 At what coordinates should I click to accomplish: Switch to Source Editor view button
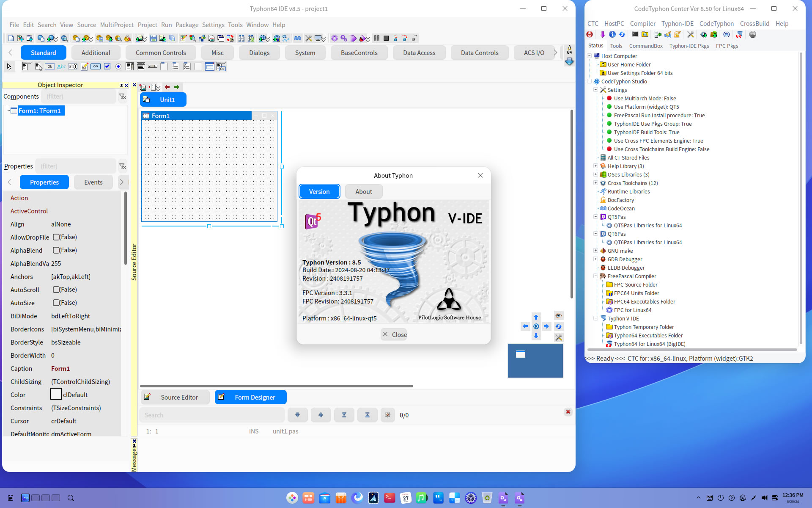(175, 398)
